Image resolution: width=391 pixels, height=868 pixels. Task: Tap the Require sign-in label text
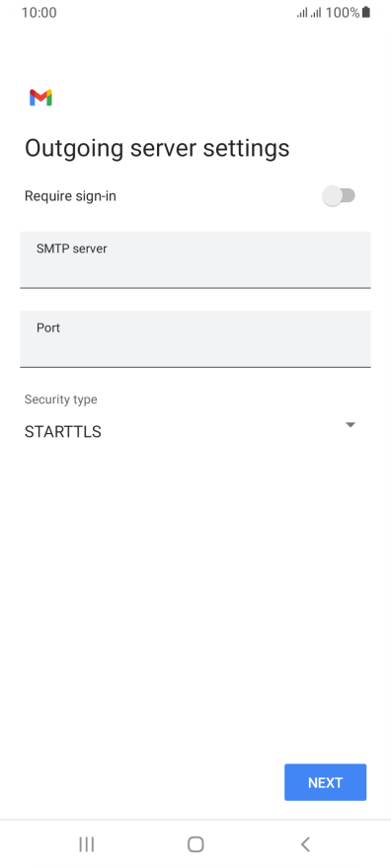pyautogui.click(x=70, y=196)
